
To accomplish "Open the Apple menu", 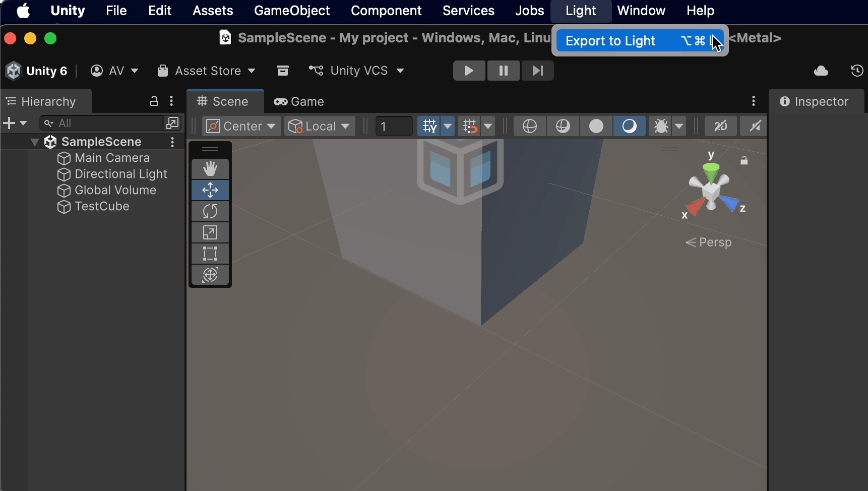I will pos(23,11).
